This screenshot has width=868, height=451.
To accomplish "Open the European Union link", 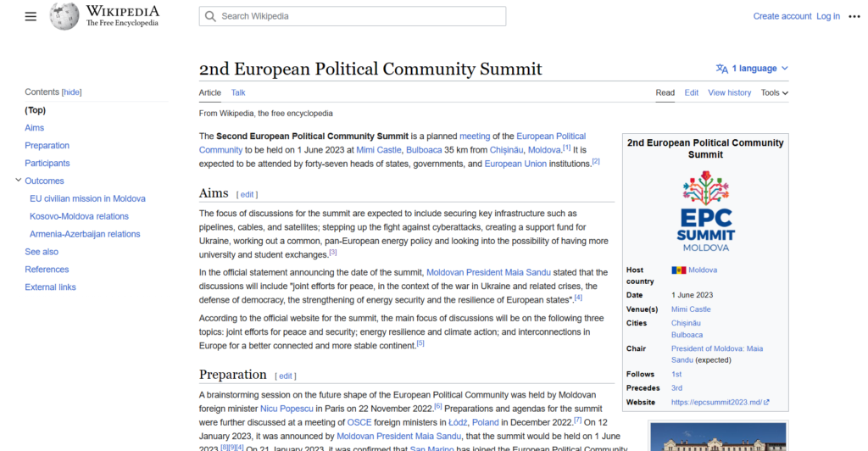I will (x=515, y=164).
